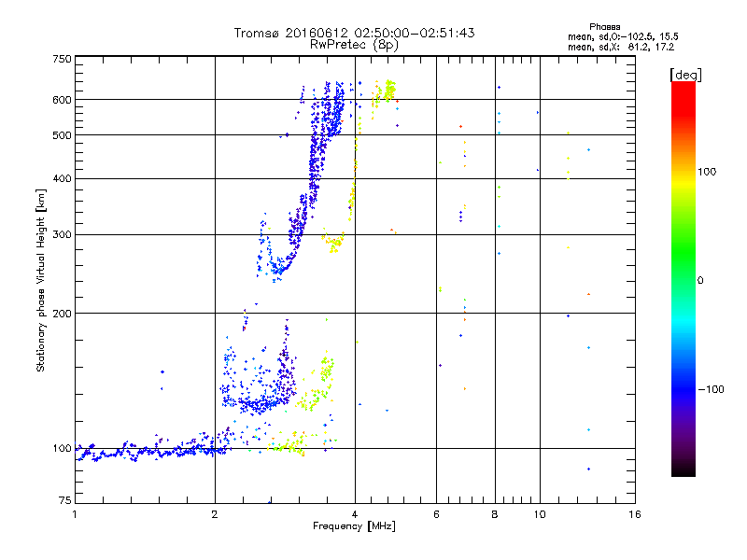Click the 16 tick on frequency axis
This screenshot has height=560, width=747.
633,514
